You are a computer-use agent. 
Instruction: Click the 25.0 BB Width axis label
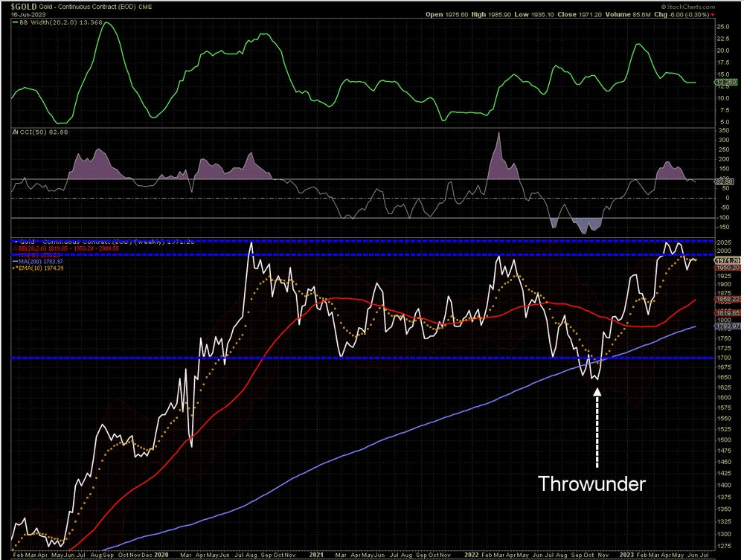click(x=723, y=27)
